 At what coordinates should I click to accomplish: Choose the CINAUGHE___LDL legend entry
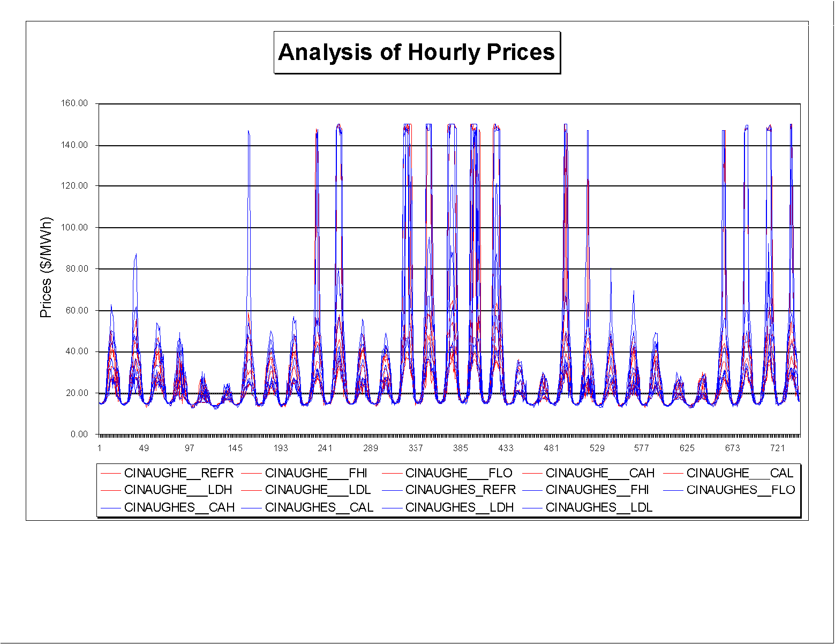318,490
